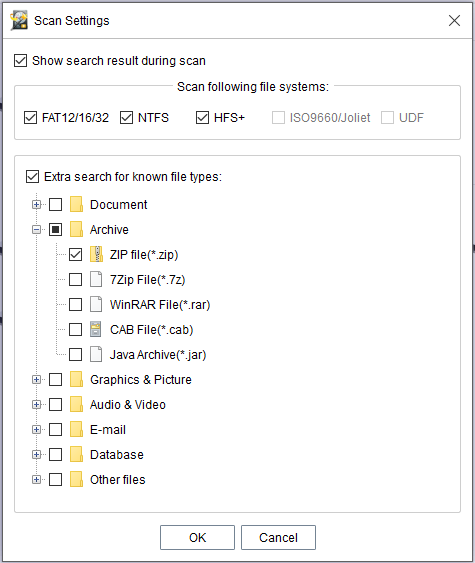Disable the HFS+ file system checkbox

click(x=202, y=117)
